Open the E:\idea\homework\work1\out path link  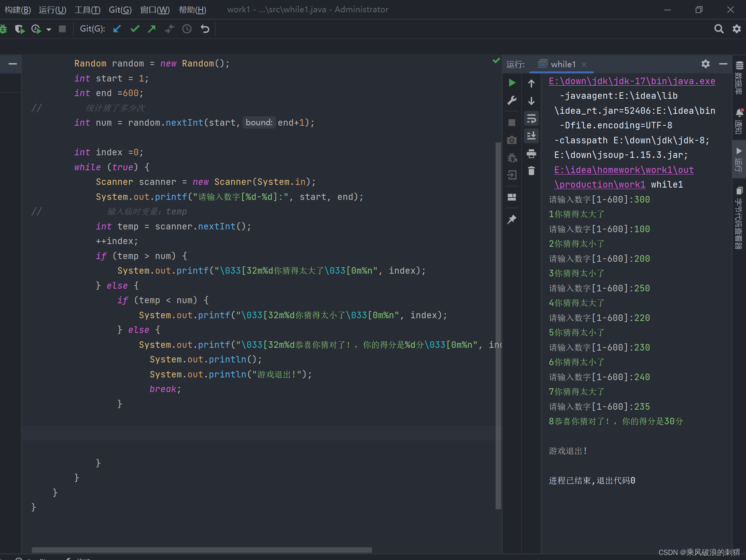pyautogui.click(x=624, y=170)
